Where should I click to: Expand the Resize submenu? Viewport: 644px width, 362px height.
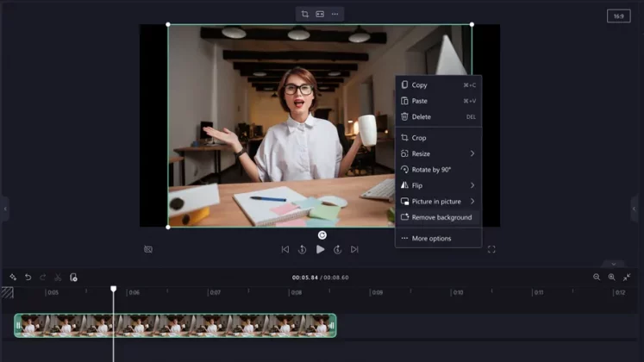coord(438,153)
